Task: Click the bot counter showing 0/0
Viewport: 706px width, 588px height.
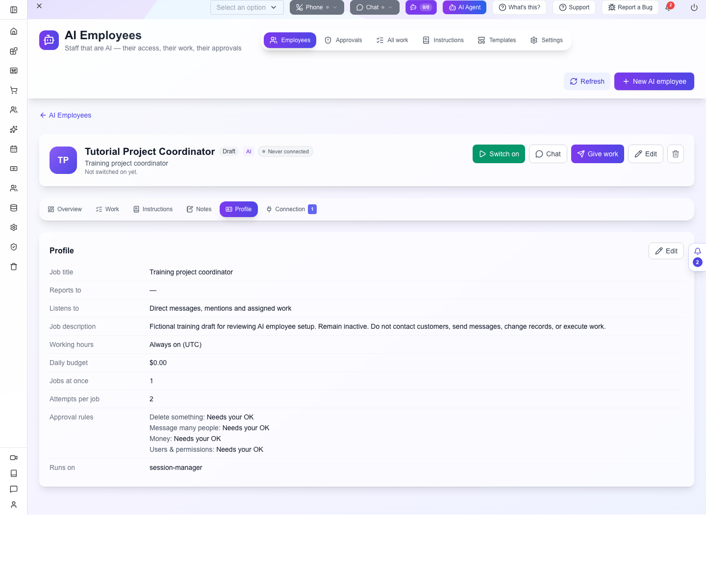Action: click(x=421, y=7)
